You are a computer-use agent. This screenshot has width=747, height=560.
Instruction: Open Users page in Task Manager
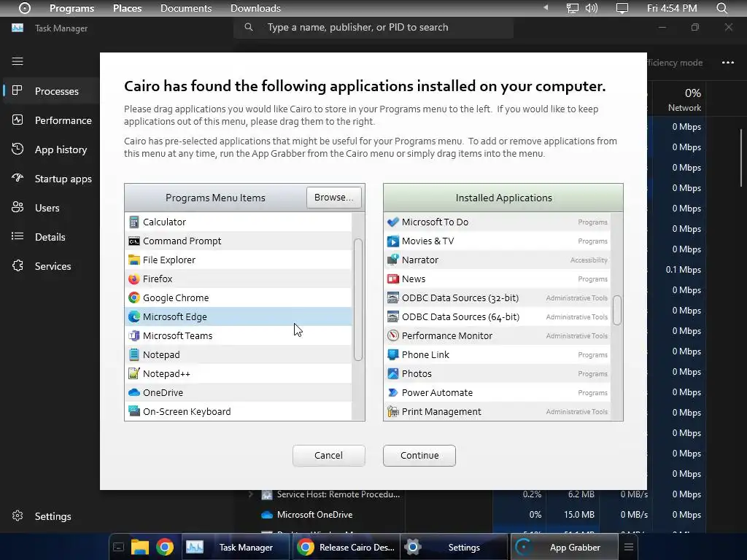tap(52, 208)
